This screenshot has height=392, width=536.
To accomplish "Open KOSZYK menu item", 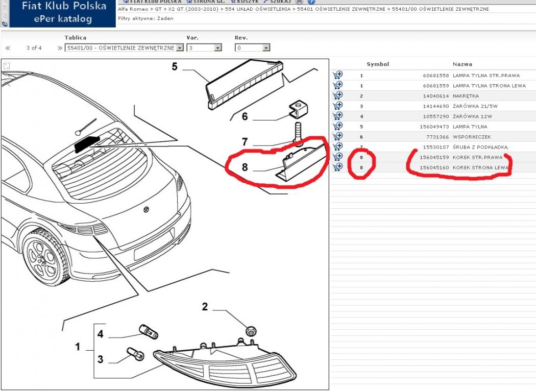I will tap(245, 2).
